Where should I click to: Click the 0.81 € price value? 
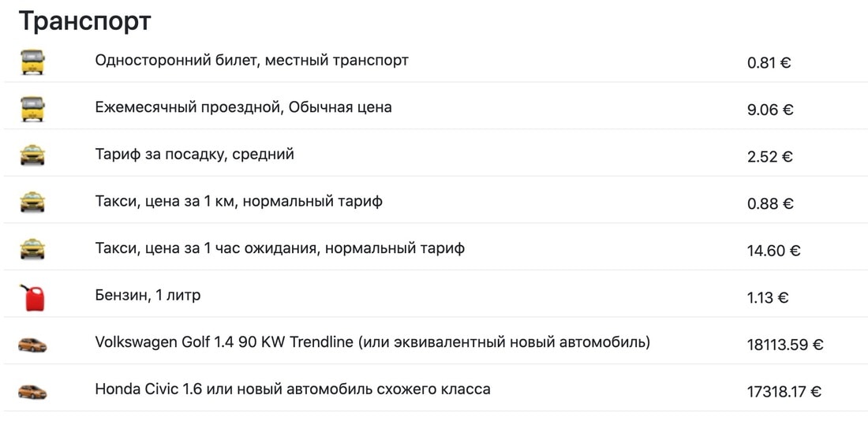(769, 63)
